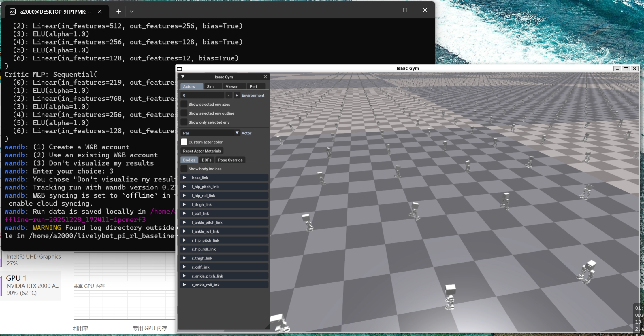
Task: Open a new terminal tab with plus icon
Action: pyautogui.click(x=118, y=12)
